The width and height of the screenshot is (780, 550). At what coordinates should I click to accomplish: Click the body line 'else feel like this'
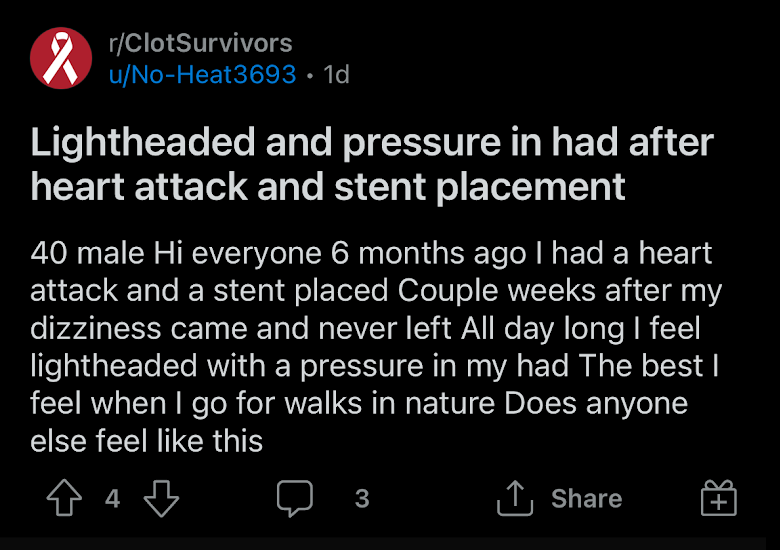(146, 441)
